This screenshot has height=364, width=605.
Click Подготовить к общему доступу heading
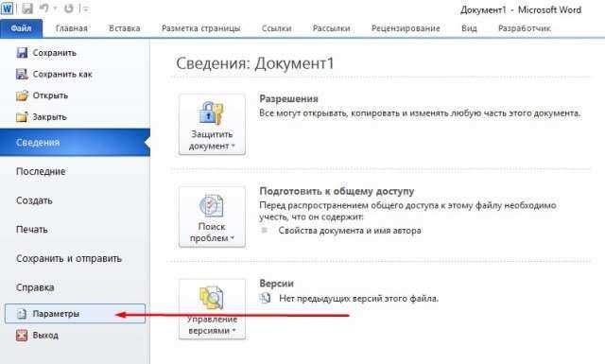(337, 191)
